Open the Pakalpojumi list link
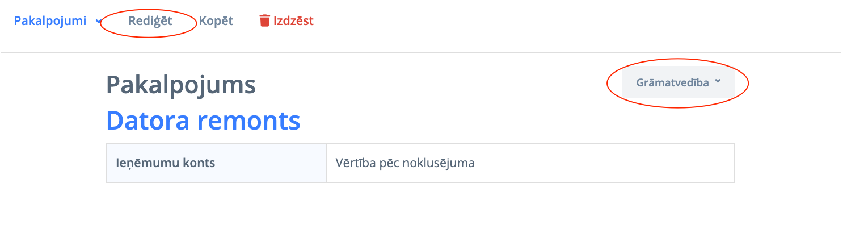The width and height of the screenshot is (868, 241). [50, 21]
